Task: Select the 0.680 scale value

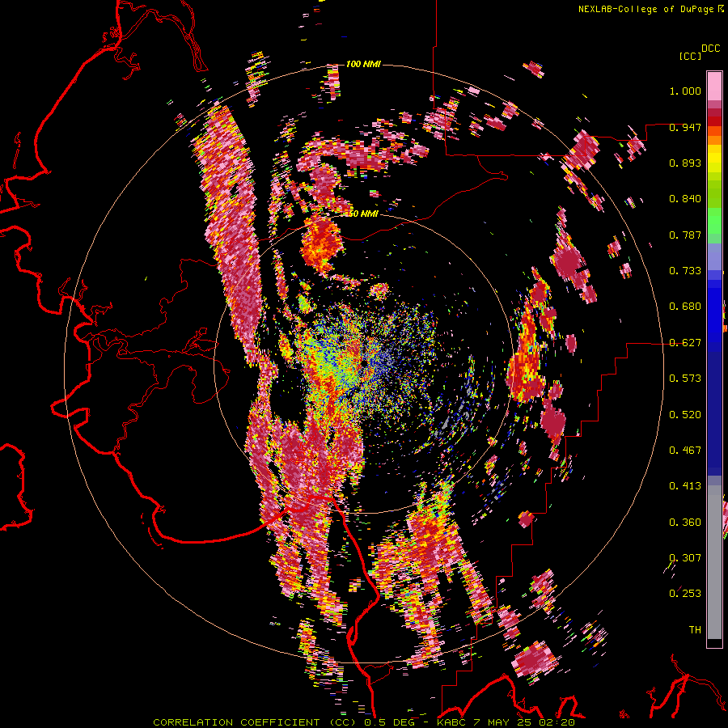Action: pyautogui.click(x=685, y=307)
